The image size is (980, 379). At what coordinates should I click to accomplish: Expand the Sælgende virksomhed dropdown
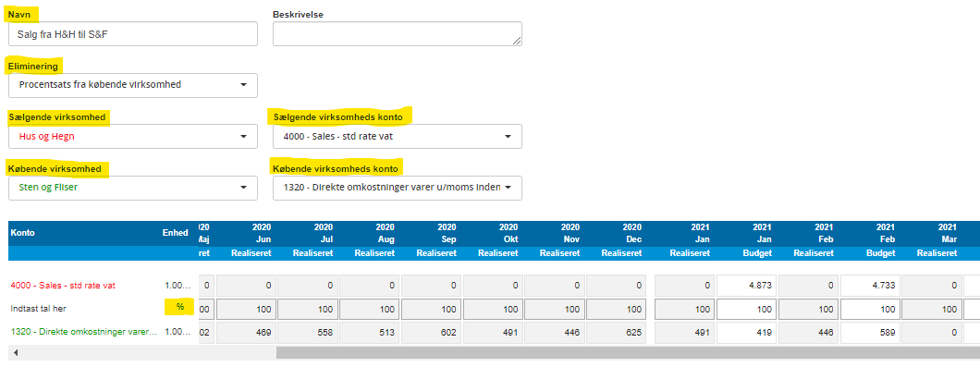pos(132,137)
